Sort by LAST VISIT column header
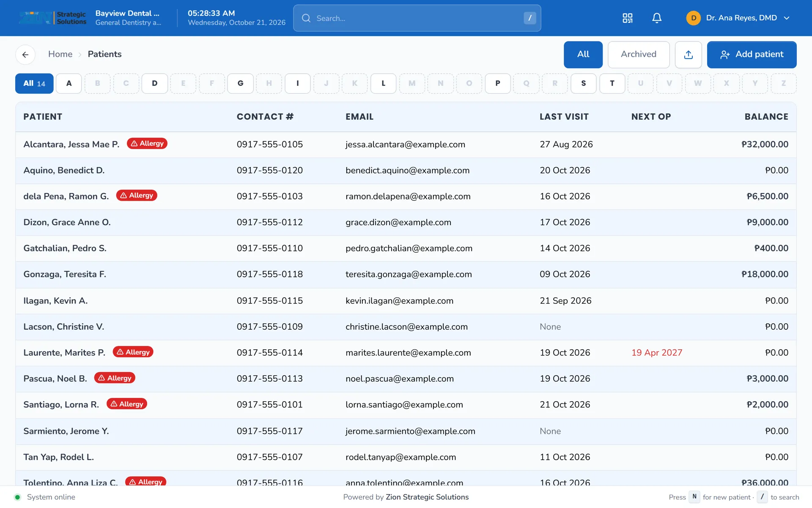Screen dimensions: 812x508 click(564, 117)
